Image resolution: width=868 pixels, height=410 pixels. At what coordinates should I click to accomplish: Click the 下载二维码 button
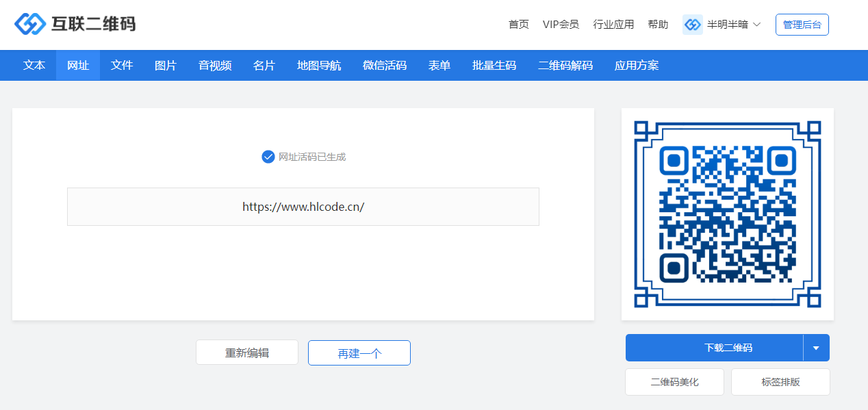(714, 348)
